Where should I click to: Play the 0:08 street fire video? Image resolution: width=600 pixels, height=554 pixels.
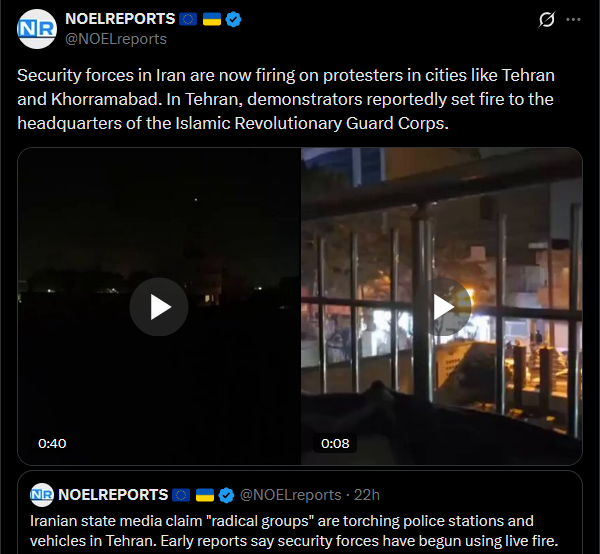pos(442,307)
